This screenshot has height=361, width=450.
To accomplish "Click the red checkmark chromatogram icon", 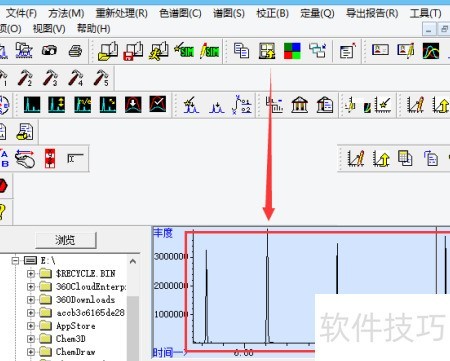I will [x=158, y=104].
